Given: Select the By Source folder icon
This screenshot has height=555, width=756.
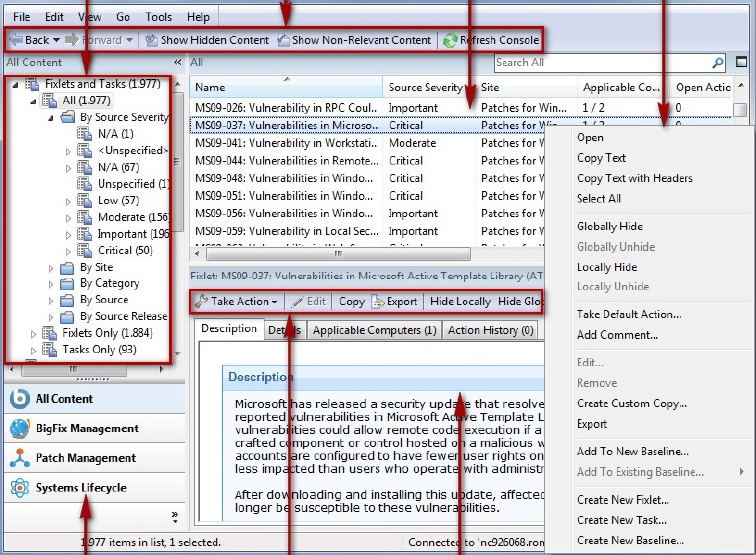Looking at the screenshot, I should pos(67,300).
